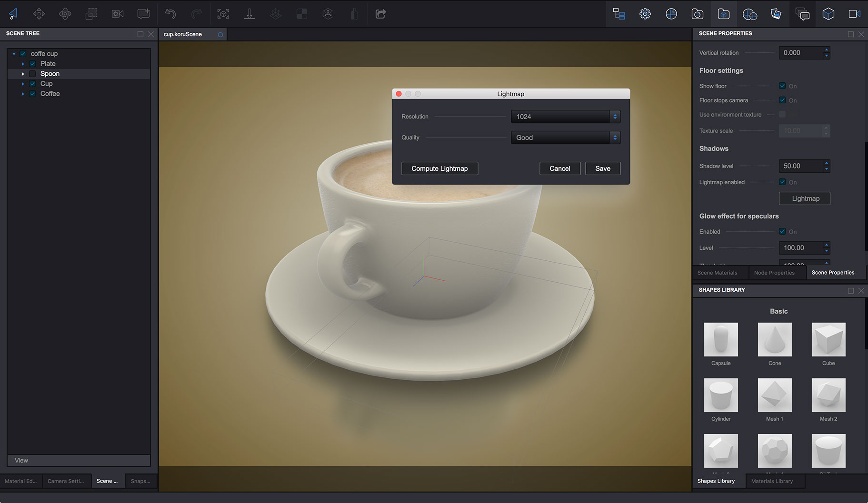
Task: Open the camera view icon at top right
Action: (854, 13)
